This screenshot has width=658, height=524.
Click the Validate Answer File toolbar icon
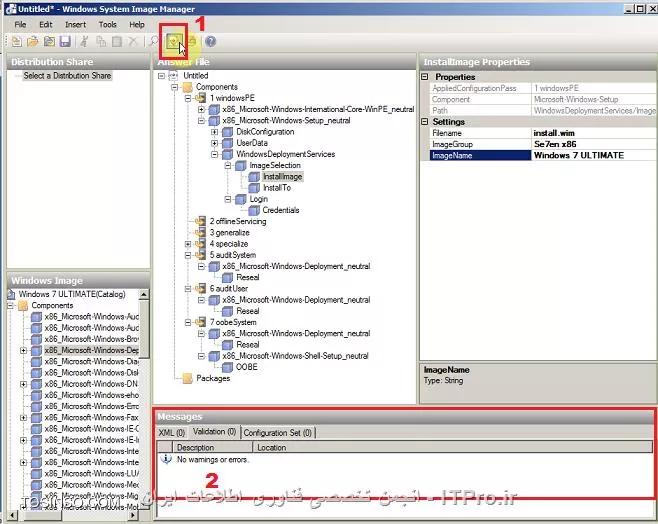pyautogui.click(x=173, y=41)
